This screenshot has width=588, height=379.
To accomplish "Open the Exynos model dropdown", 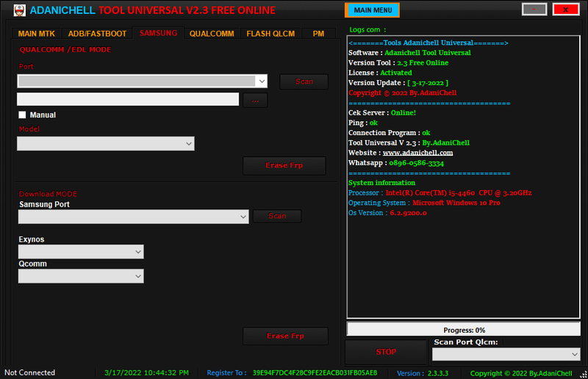I will tap(81, 252).
